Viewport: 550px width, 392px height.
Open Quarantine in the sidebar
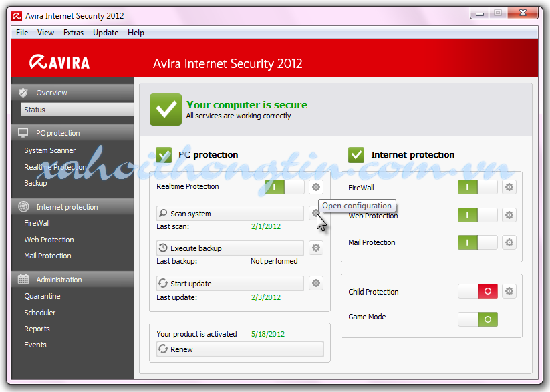point(42,296)
